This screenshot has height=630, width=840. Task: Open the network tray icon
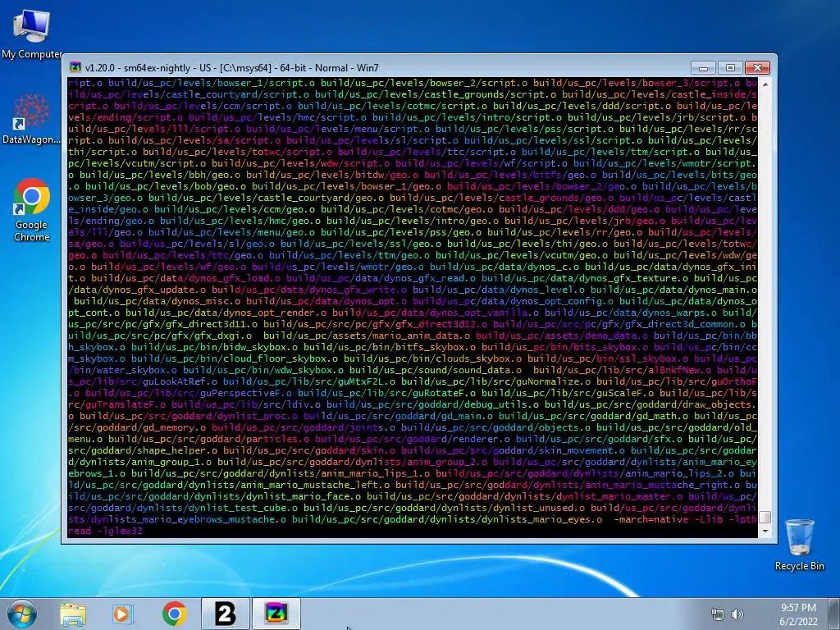coord(717,614)
